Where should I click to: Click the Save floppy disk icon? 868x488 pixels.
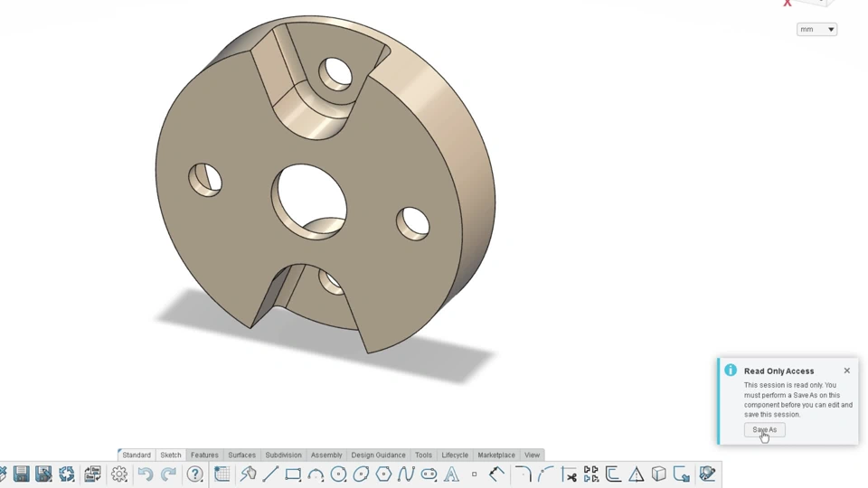[x=21, y=474]
